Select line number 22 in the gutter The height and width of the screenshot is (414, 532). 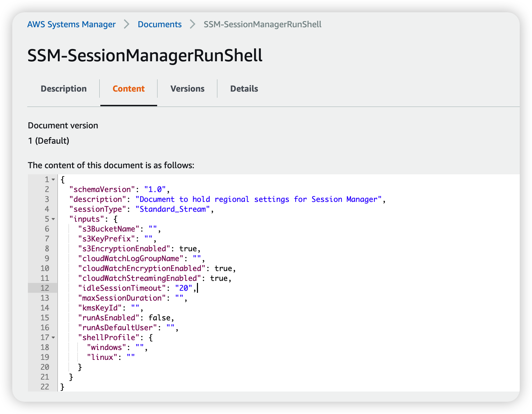(x=45, y=386)
